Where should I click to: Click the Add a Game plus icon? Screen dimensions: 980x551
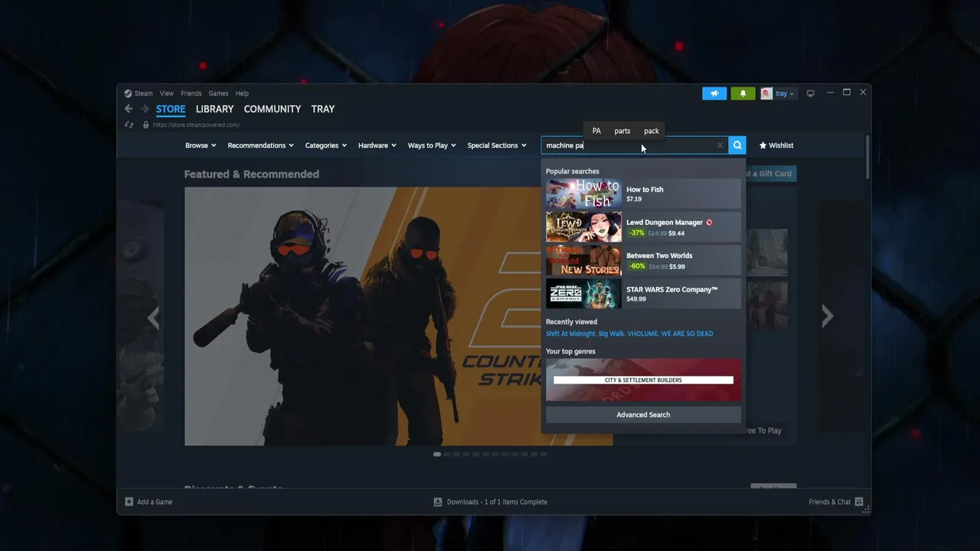[129, 502]
